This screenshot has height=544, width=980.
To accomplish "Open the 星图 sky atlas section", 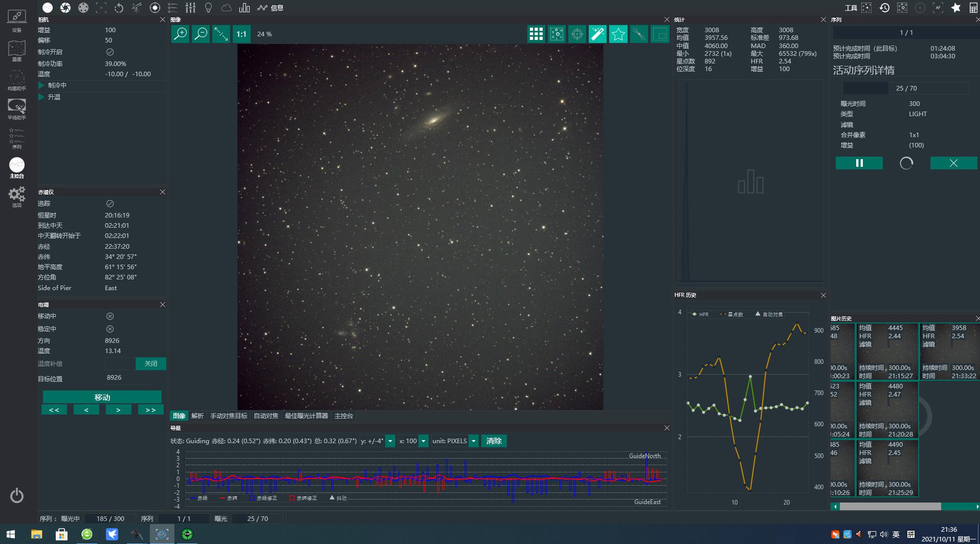I will [17, 51].
